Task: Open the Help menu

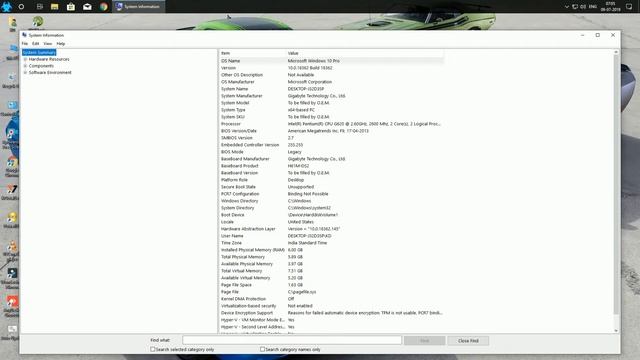Action: click(x=61, y=44)
